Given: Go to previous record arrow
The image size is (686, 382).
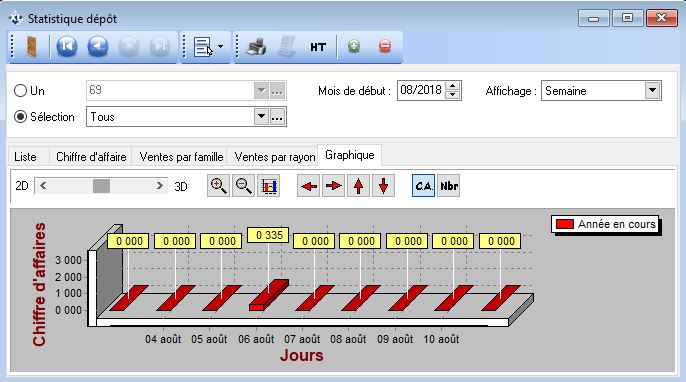Looking at the screenshot, I should click(x=98, y=46).
